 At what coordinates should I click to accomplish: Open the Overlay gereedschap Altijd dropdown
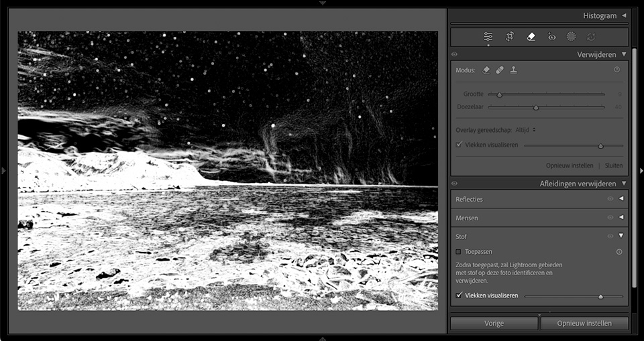526,130
